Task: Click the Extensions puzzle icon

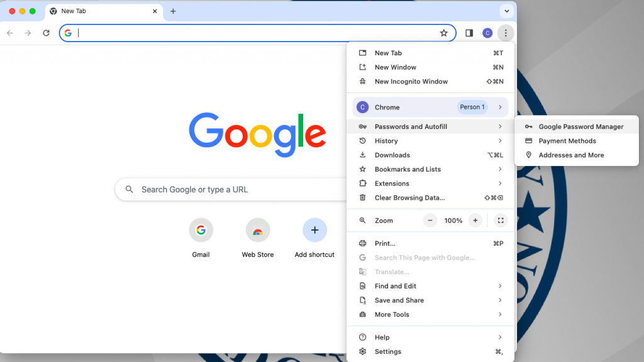Action: pos(362,184)
